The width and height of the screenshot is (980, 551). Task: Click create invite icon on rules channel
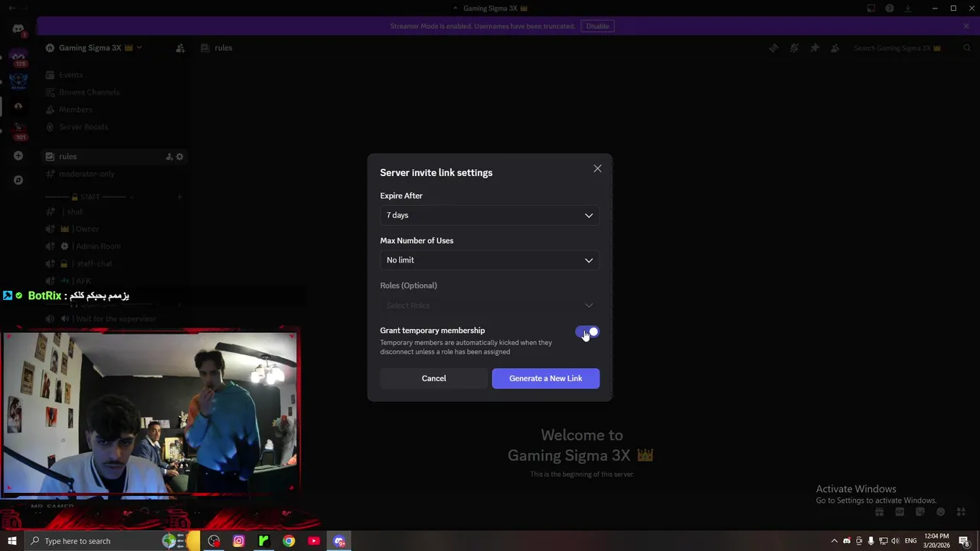[169, 157]
